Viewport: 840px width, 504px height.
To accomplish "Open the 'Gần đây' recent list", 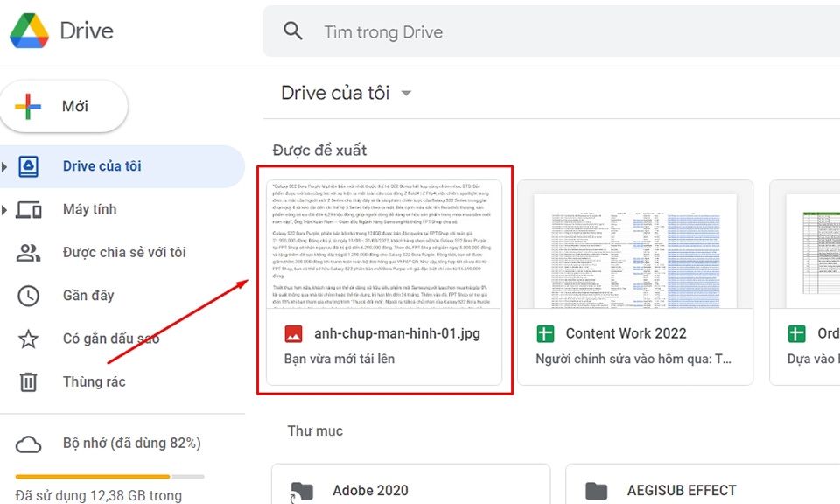I will pyautogui.click(x=88, y=296).
